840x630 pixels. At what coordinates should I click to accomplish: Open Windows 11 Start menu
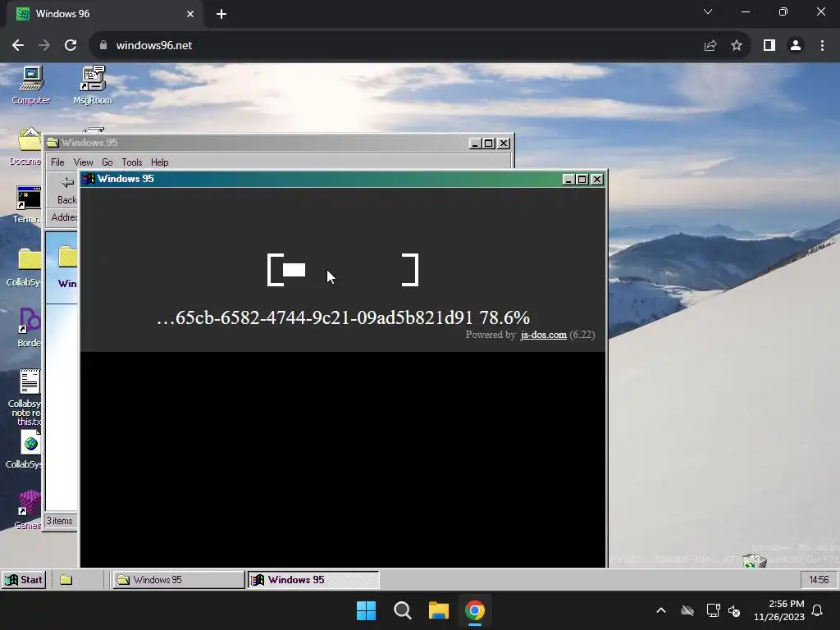(367, 610)
